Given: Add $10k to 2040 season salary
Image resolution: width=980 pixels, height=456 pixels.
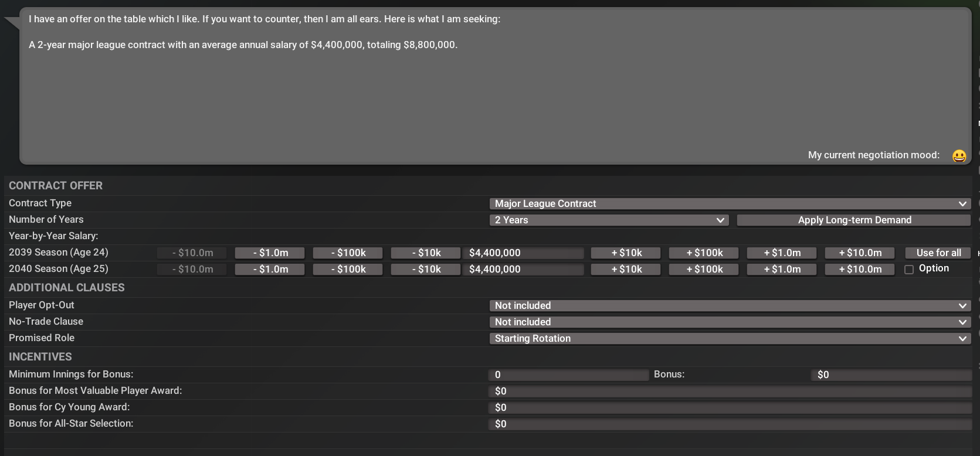Looking at the screenshot, I should click(x=626, y=269).
